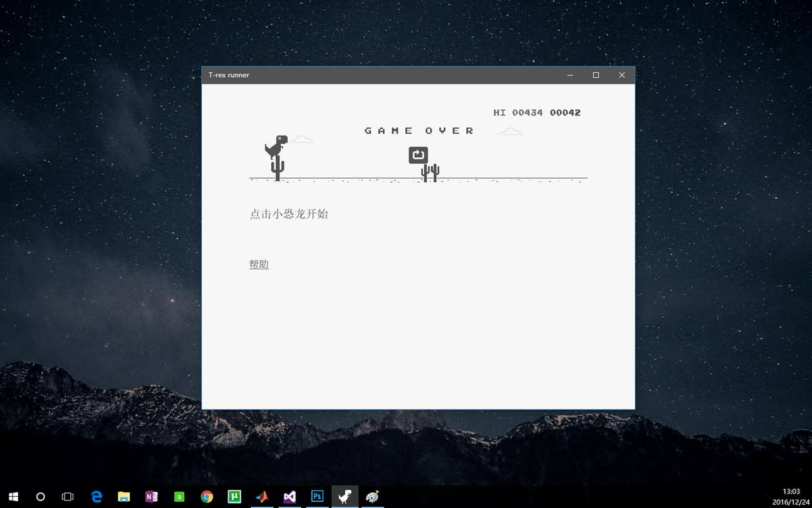The width and height of the screenshot is (812, 508).
Task: Launch Google Chrome from the taskbar
Action: coord(207,497)
